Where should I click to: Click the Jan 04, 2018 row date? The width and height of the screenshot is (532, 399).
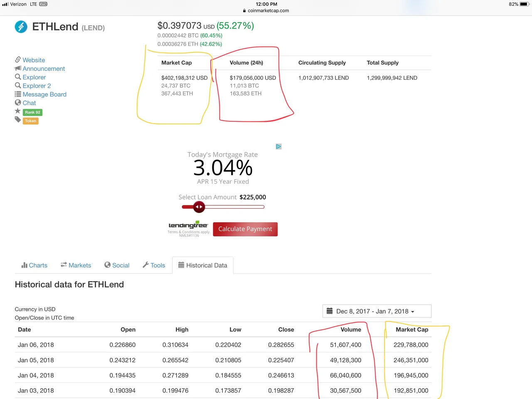click(x=36, y=375)
